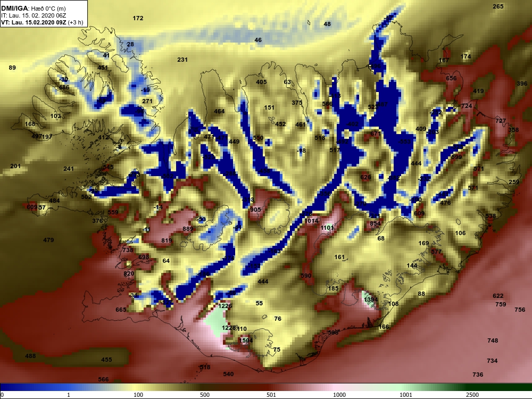Click the DMI/IGA title in the header box

pos(15,9)
